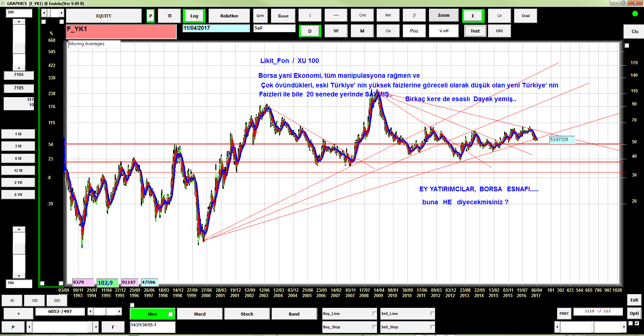Check the Sell_Stop checkbox
The image size is (644, 336).
(x=433, y=327)
